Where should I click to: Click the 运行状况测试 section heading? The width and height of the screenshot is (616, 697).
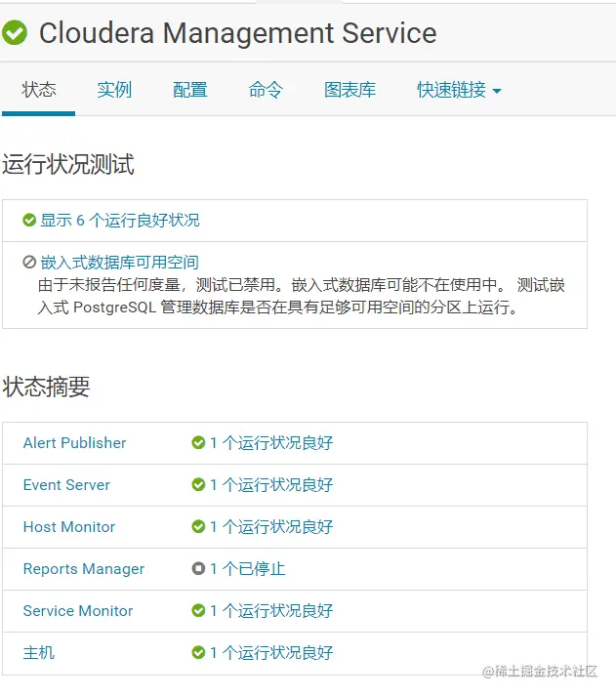(x=68, y=164)
